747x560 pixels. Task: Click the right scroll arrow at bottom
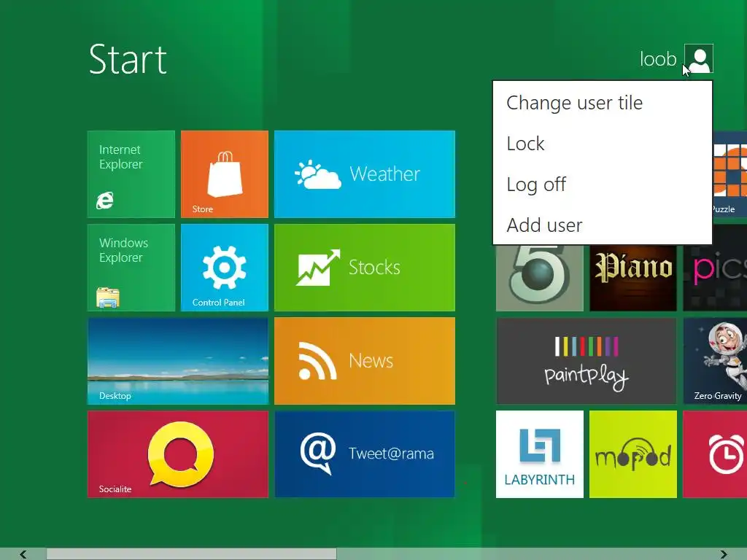click(724, 554)
